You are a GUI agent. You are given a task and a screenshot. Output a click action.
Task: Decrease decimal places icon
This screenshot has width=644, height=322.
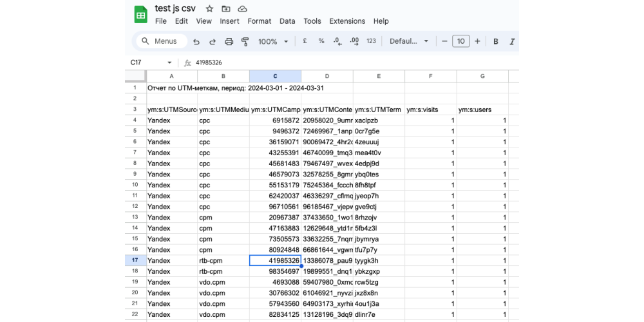tap(338, 41)
